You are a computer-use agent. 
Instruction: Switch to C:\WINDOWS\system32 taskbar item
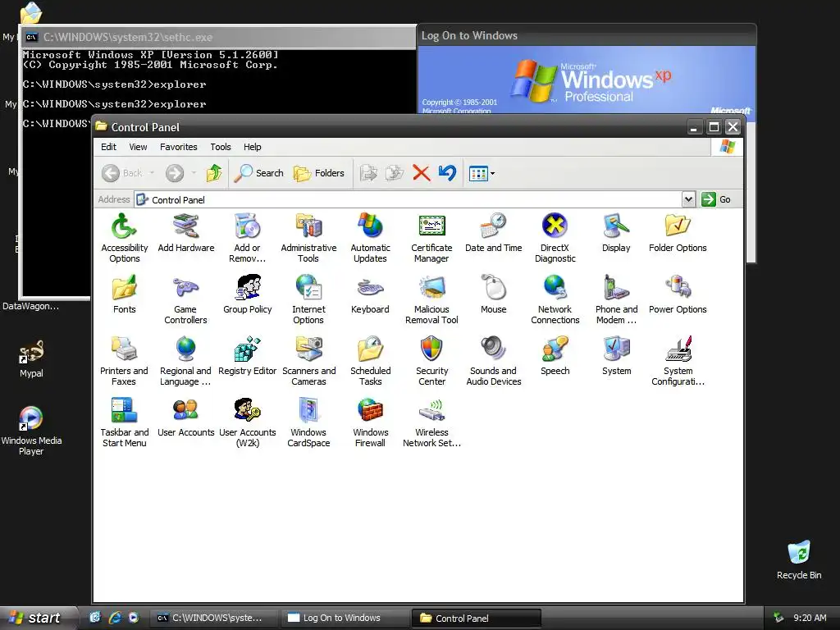[x=213, y=618]
